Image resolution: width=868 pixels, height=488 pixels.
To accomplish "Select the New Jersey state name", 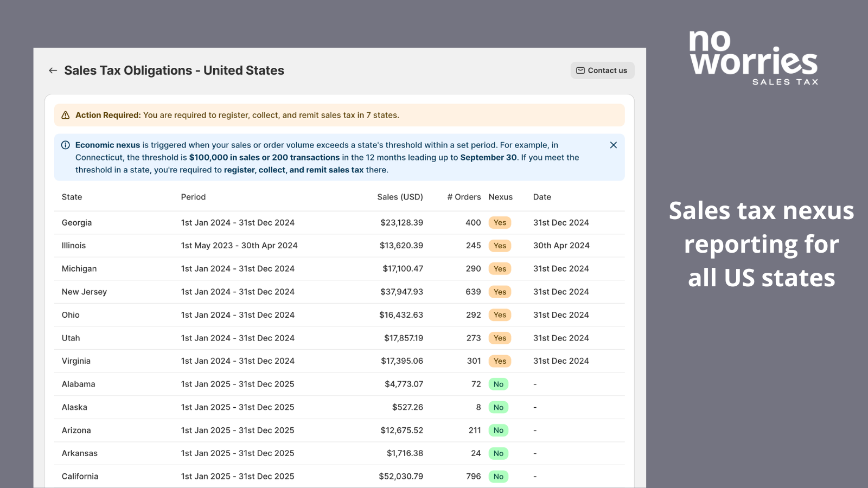I will tap(84, 292).
